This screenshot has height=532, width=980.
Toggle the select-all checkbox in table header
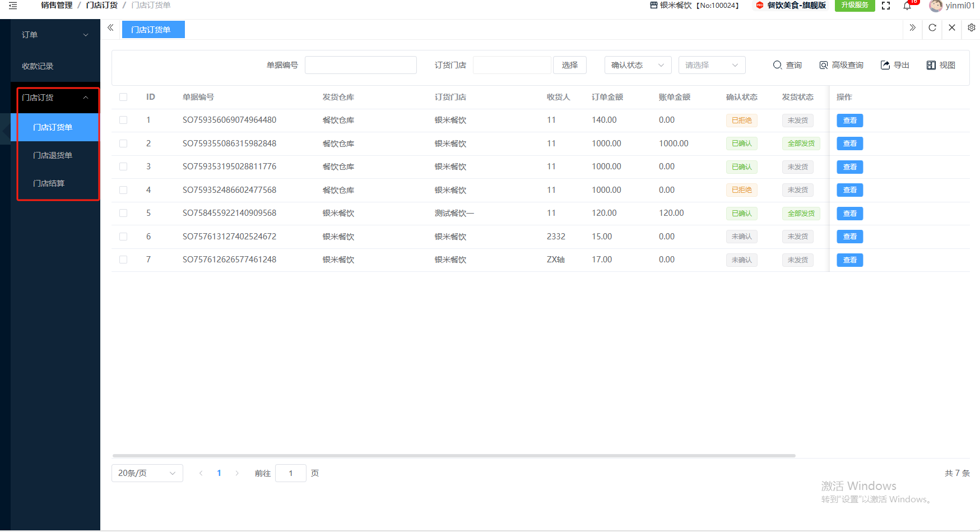(x=123, y=97)
